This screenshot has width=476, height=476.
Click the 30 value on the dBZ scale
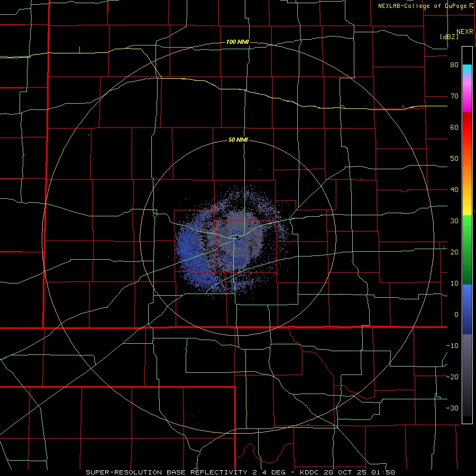point(454,221)
